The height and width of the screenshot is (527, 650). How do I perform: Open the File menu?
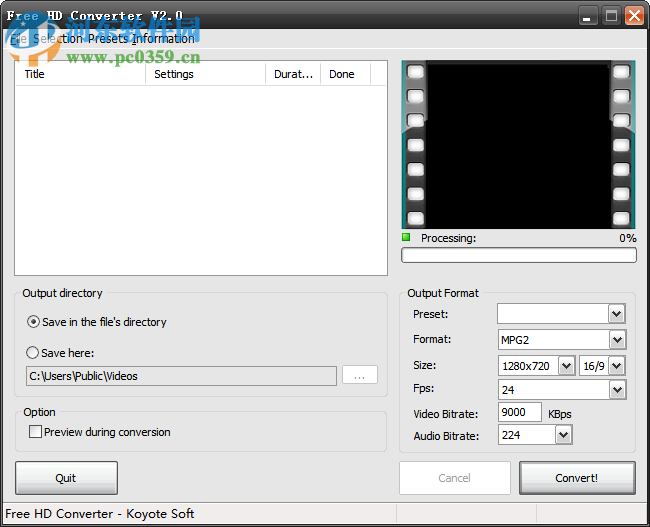click(x=18, y=39)
